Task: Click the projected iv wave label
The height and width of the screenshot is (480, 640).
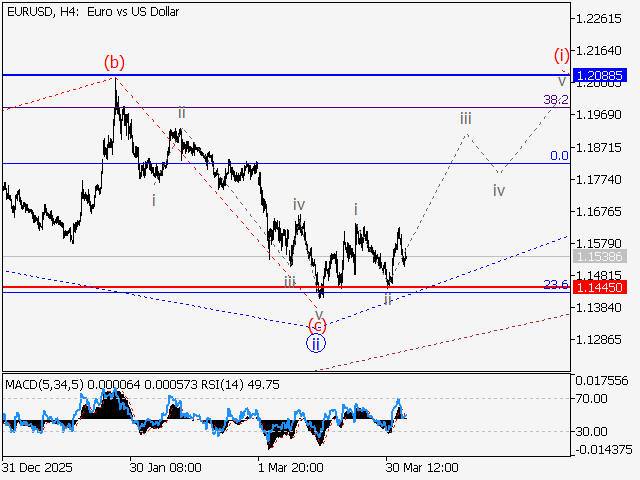Action: 499,189
